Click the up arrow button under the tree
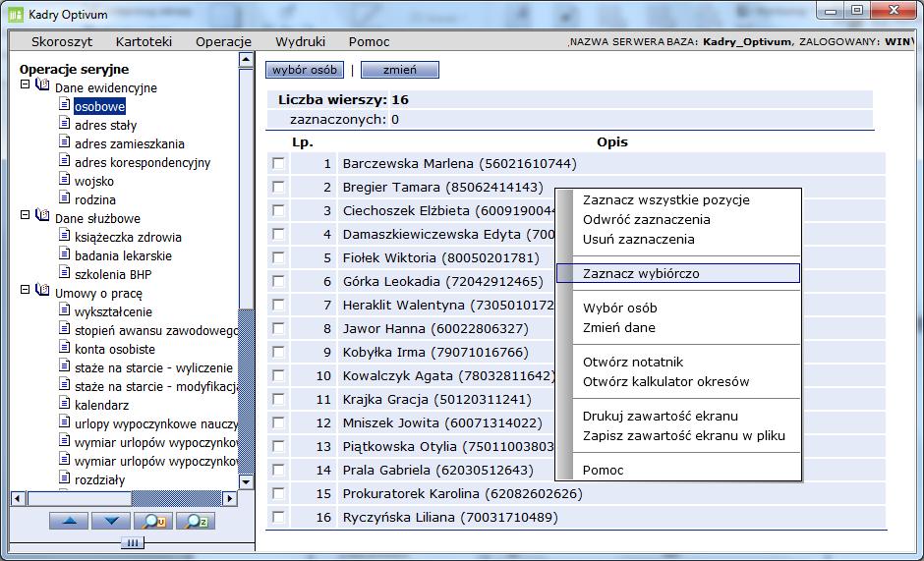Viewport: 924px width, 561px height. coord(69,521)
